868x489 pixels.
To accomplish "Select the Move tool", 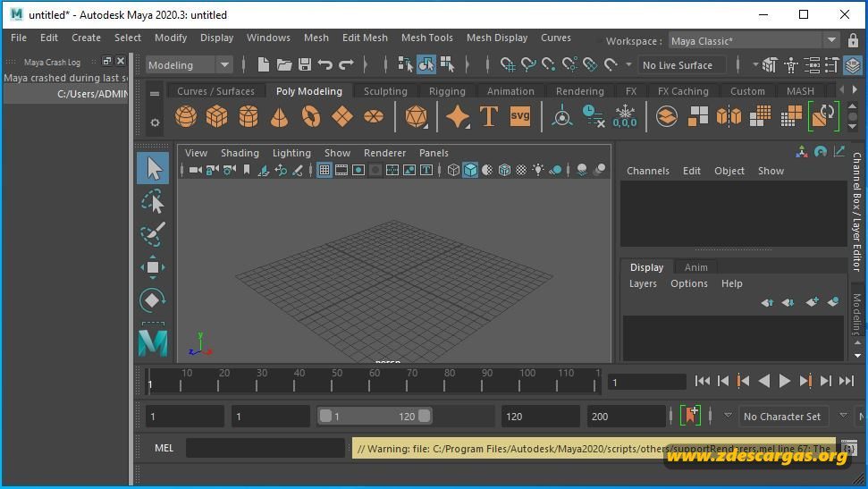I will point(153,267).
